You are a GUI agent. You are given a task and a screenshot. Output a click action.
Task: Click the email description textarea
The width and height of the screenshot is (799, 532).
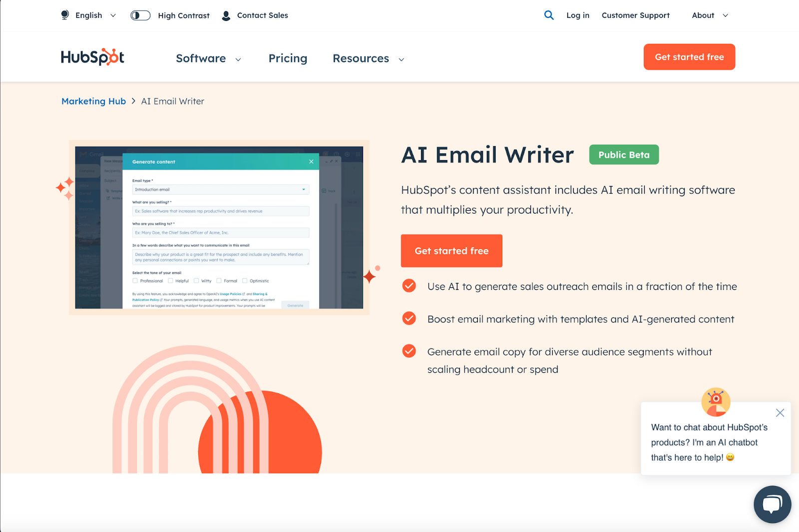tap(221, 257)
